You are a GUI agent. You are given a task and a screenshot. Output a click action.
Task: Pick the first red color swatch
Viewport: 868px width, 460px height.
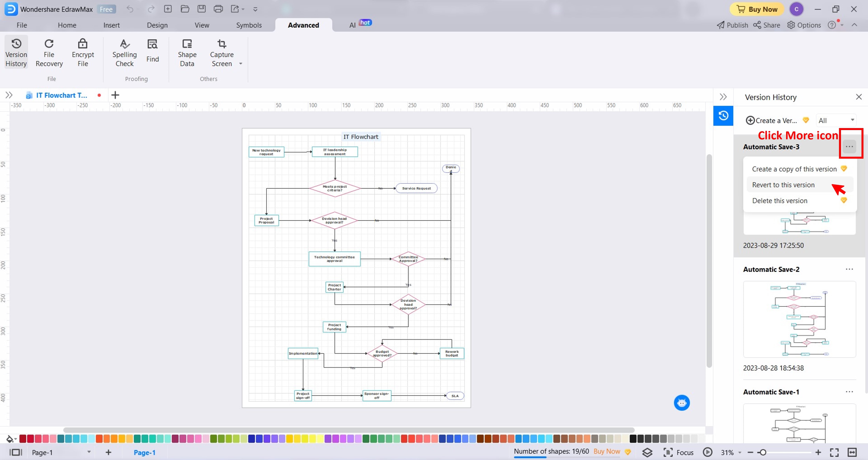point(23,438)
